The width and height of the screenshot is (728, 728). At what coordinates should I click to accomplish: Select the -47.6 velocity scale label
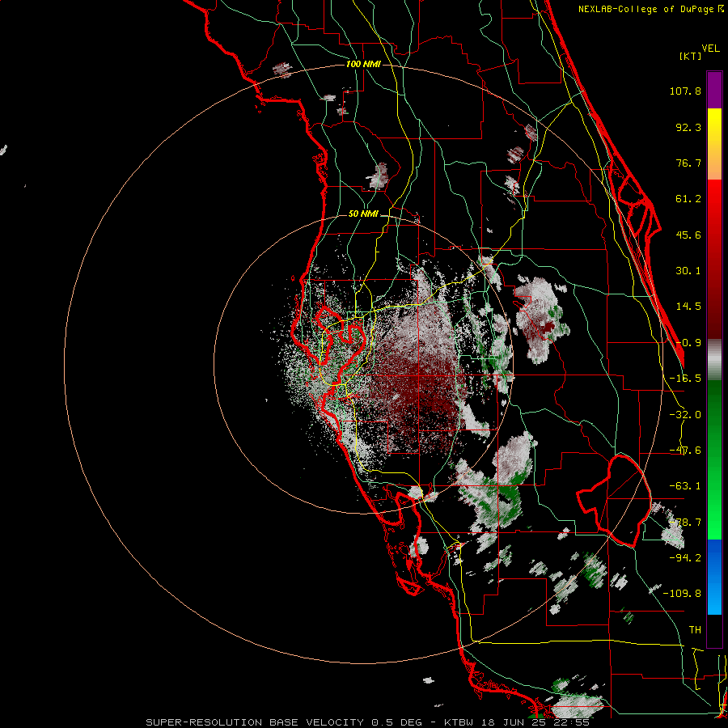point(685,451)
